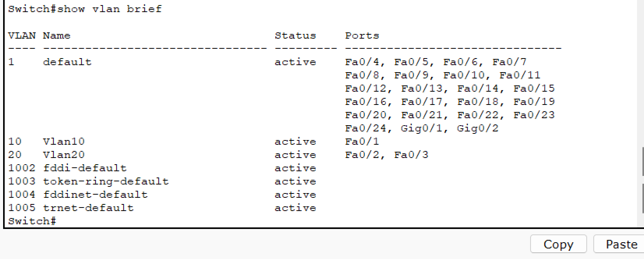Click the Gig0/2 port entry
The height and width of the screenshot is (259, 644).
click(478, 128)
